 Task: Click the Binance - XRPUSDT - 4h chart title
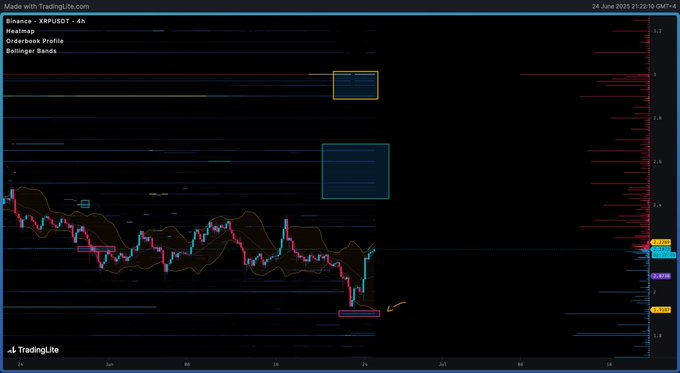point(46,21)
